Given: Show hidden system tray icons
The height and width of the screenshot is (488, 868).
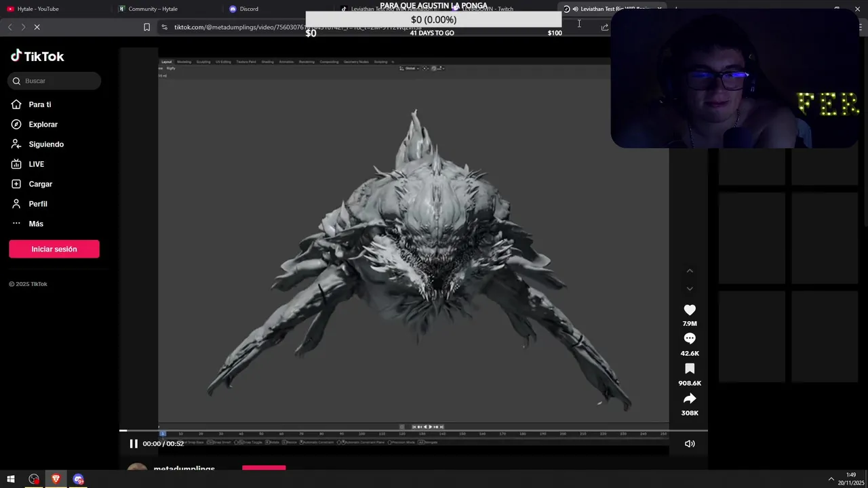Looking at the screenshot, I should point(831,479).
